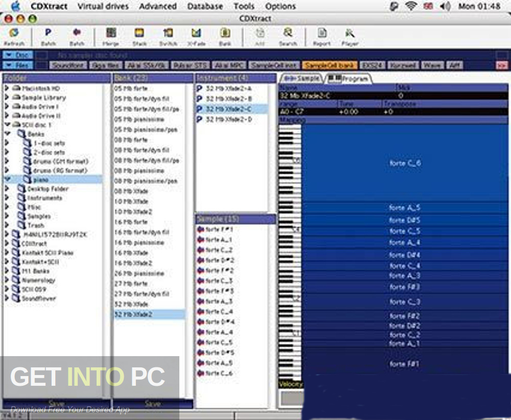The height and width of the screenshot is (420, 511).
Task: Click the Desktop Folder icon
Action: coord(21,189)
